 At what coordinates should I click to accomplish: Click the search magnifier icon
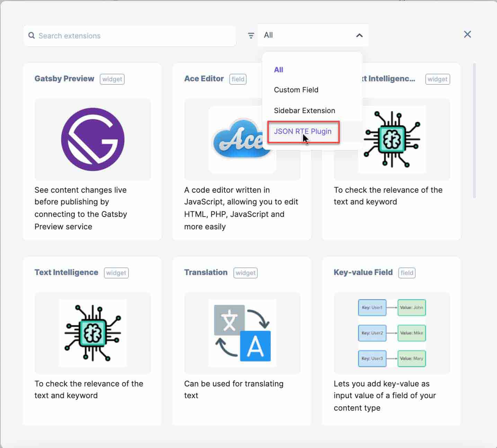32,36
